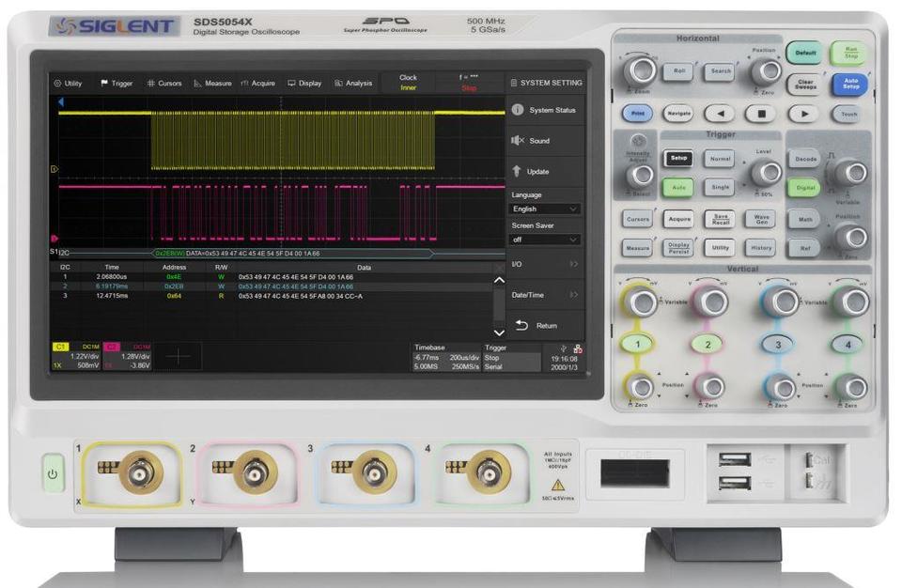
Task: Click the Clear Sweeps button
Action: coord(805,84)
